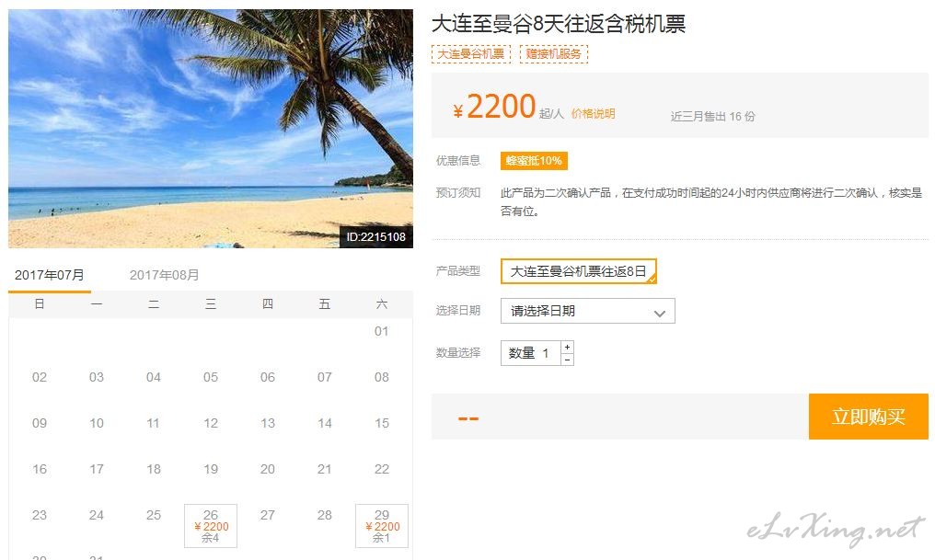This screenshot has height=560, width=935.
Task: Click the product title 大连至曼谷8天往返含税机票
Action: 558,24
